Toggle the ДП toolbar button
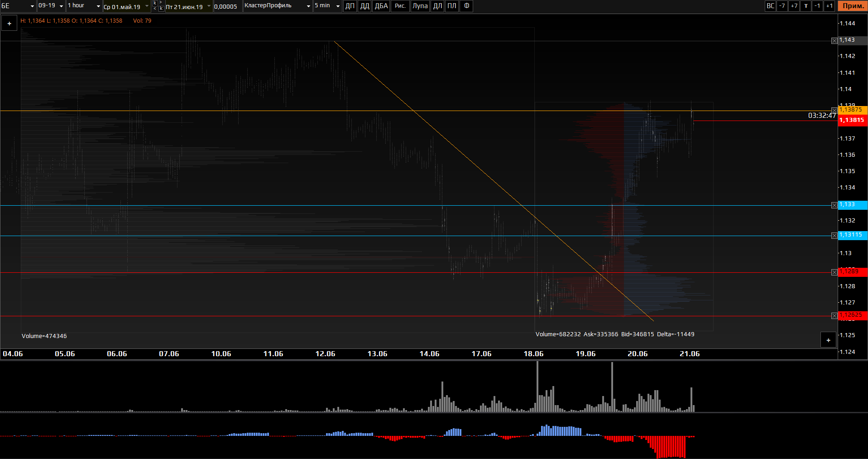Viewport: 868px width, 459px height. [350, 6]
